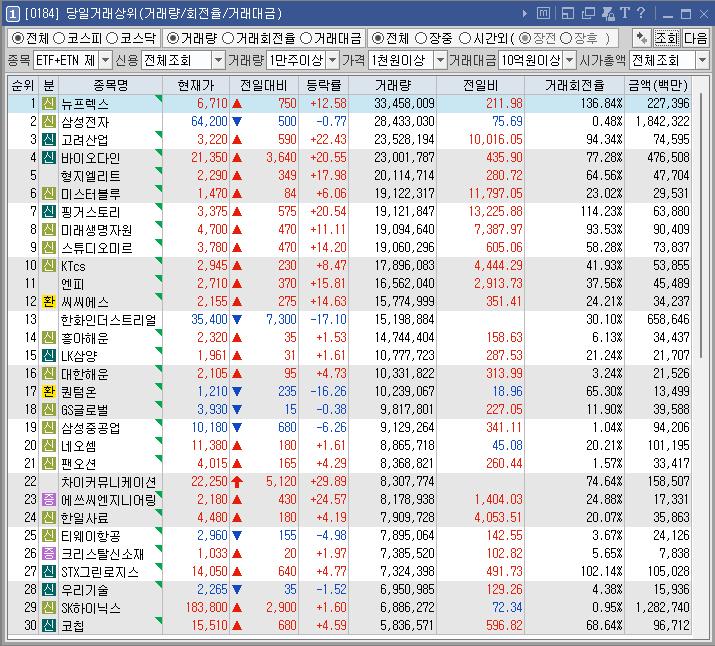Select the 거래량 radio button

(173, 38)
